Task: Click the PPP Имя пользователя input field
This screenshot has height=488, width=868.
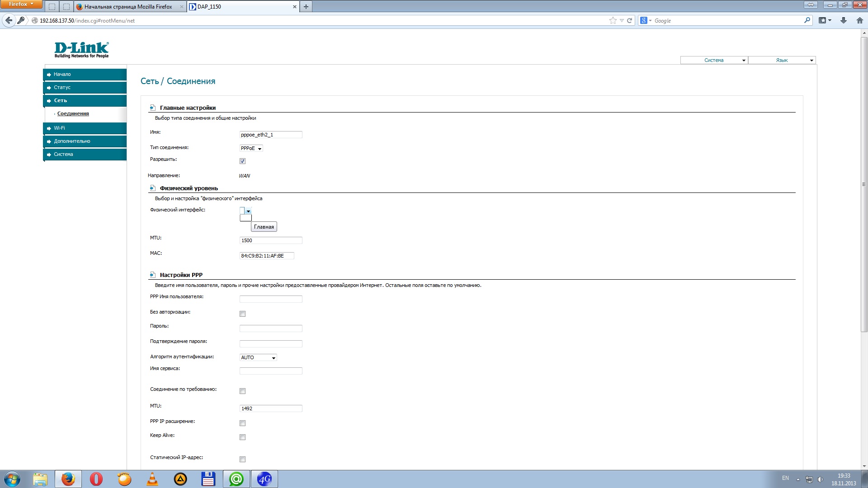Action: click(x=270, y=299)
